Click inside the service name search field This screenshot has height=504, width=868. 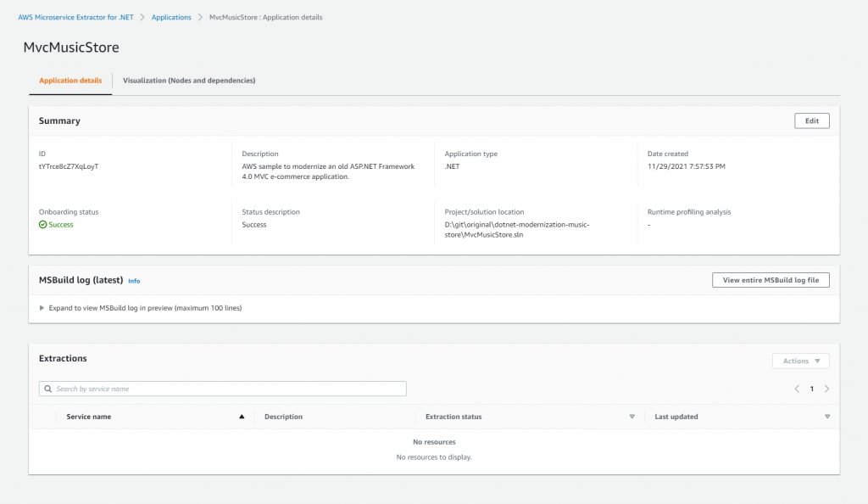coord(220,388)
